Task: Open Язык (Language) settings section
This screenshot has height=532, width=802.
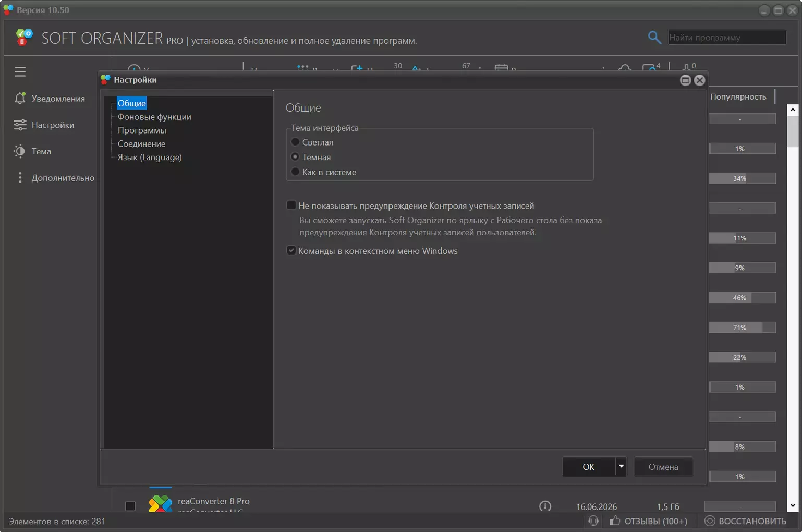Action: click(150, 158)
